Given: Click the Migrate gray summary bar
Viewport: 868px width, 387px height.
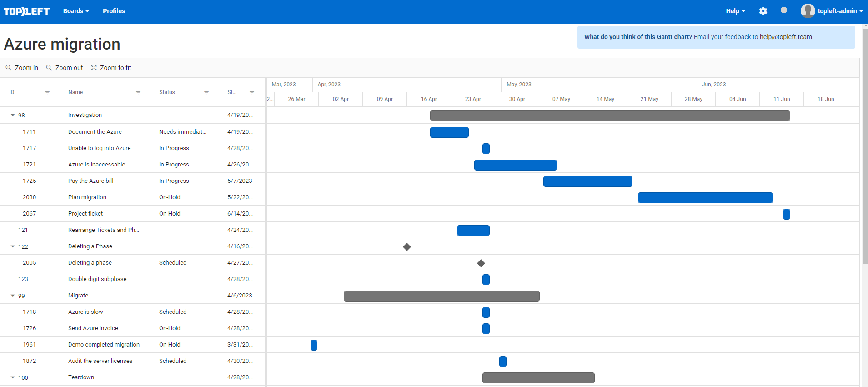Looking at the screenshot, I should 442,296.
